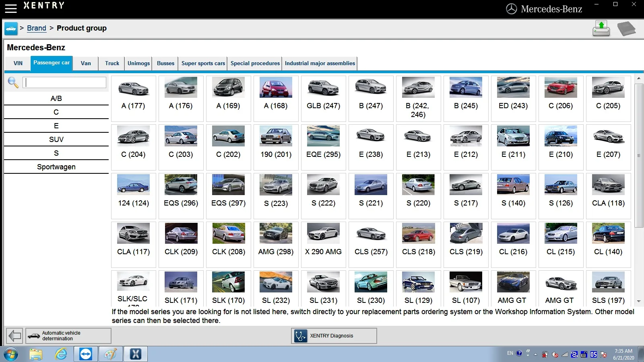
Task: Click the EN language indicator
Action: 510,353
